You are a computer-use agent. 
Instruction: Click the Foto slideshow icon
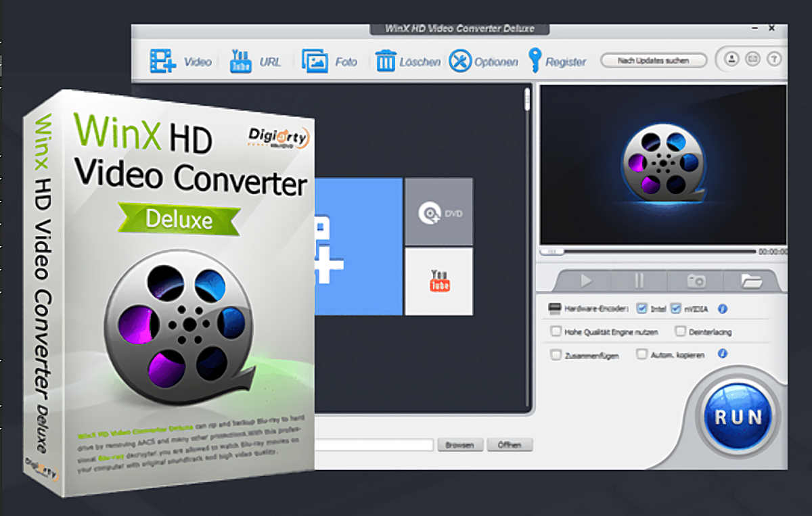tap(315, 61)
